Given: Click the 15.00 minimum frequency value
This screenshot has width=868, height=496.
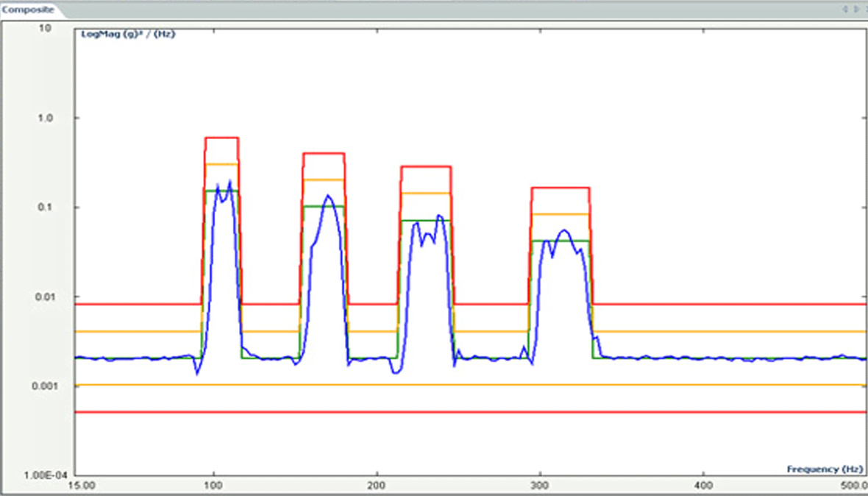Looking at the screenshot, I should [x=82, y=485].
